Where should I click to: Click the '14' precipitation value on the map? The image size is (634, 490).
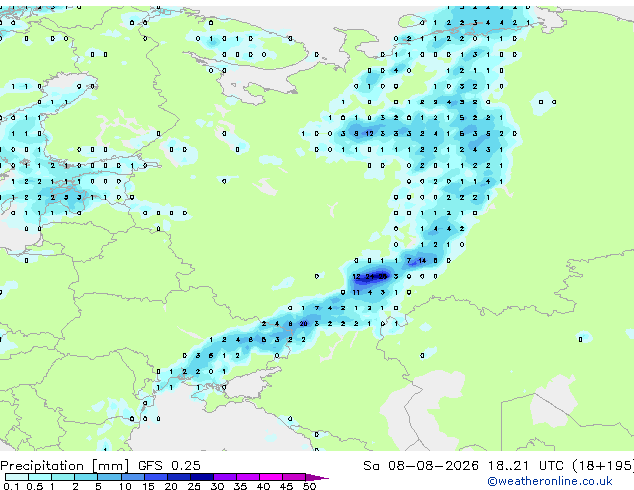click(422, 261)
